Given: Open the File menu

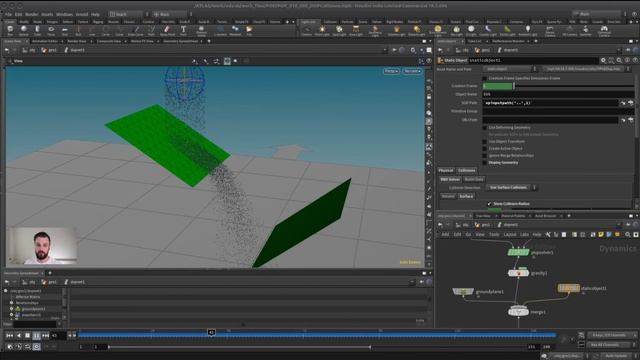Looking at the screenshot, I should [x=9, y=14].
